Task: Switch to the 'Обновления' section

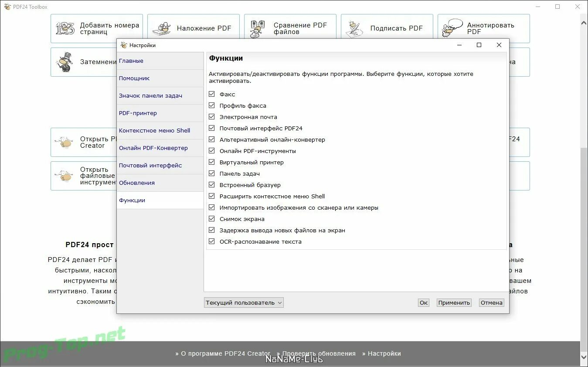Action: point(160,183)
